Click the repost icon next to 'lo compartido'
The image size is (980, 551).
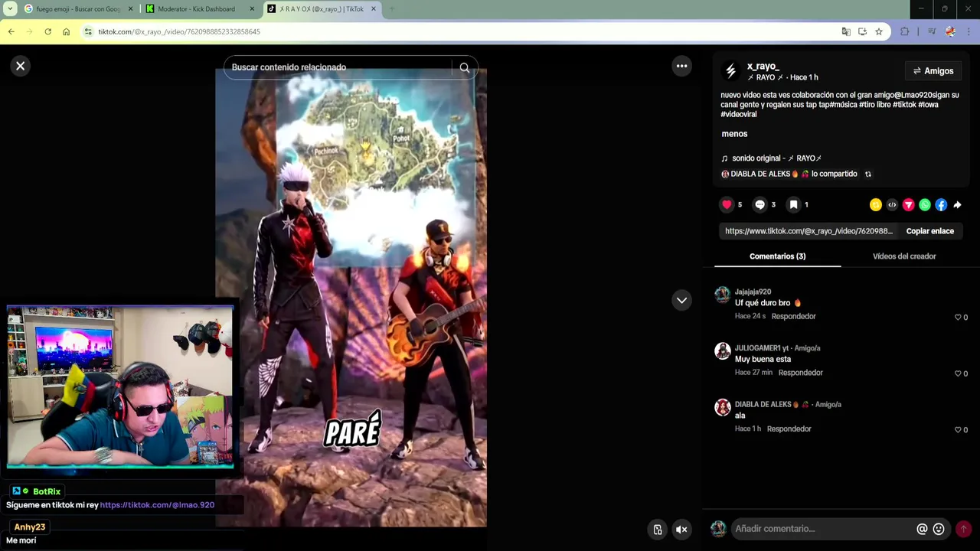tap(868, 174)
